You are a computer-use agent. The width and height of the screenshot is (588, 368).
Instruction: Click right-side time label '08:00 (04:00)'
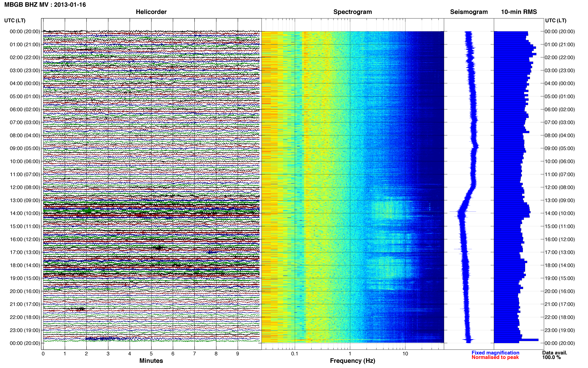point(560,135)
